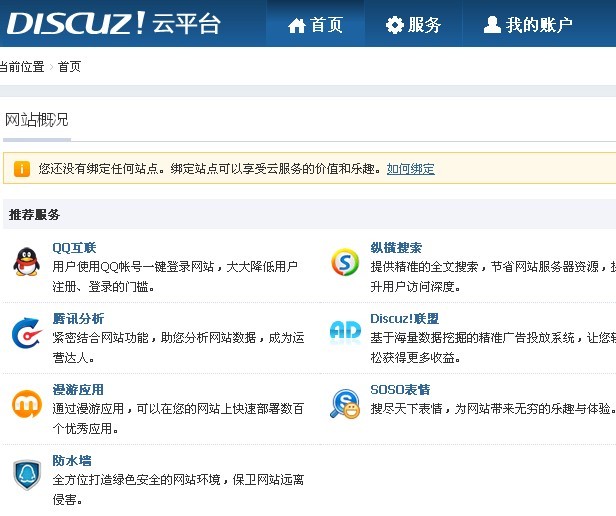Open the 服务 navigation tab
This screenshot has height=516, width=616.
(x=413, y=25)
